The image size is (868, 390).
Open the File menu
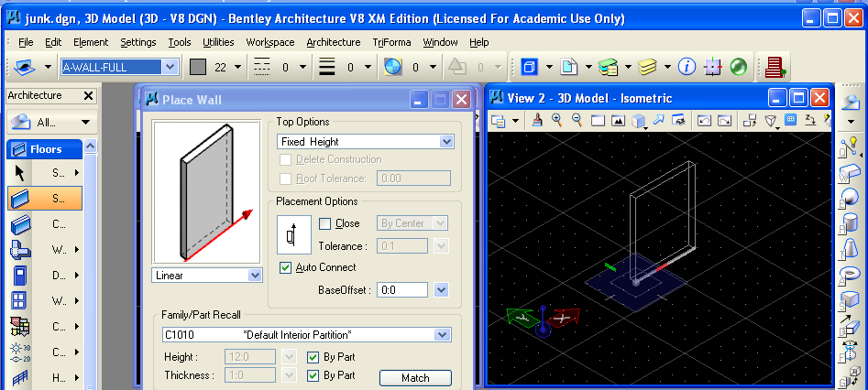click(26, 42)
